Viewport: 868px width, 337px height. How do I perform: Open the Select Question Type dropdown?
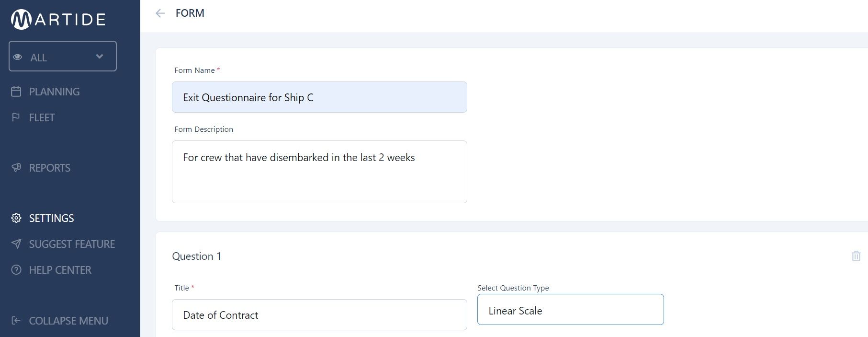(570, 310)
